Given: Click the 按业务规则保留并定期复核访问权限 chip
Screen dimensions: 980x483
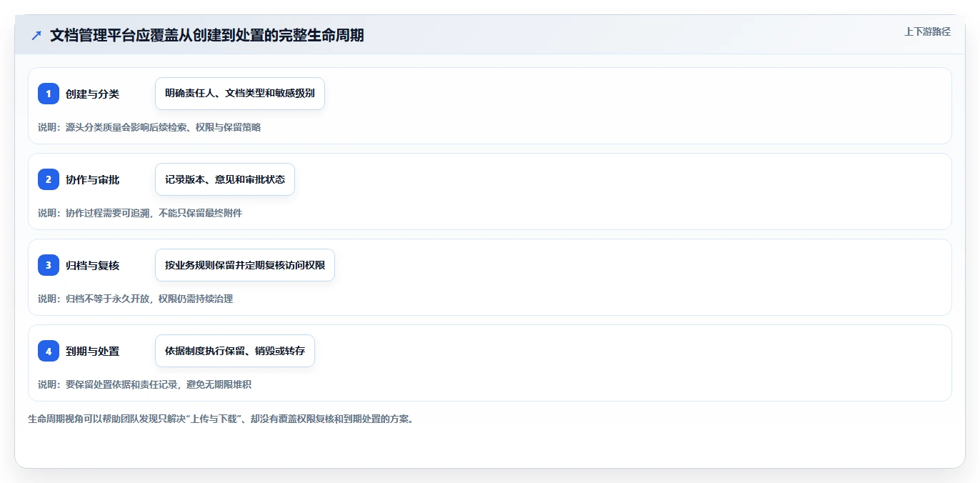Looking at the screenshot, I should coord(245,265).
